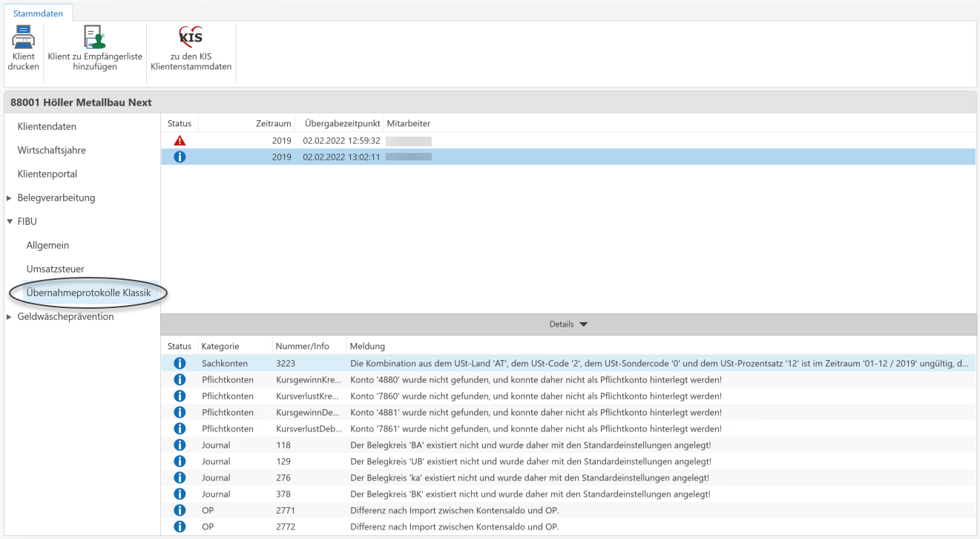Screen dimensions: 980x539
Task: Open Übernahmeprotokolle Klassik entry
Action: (88, 293)
